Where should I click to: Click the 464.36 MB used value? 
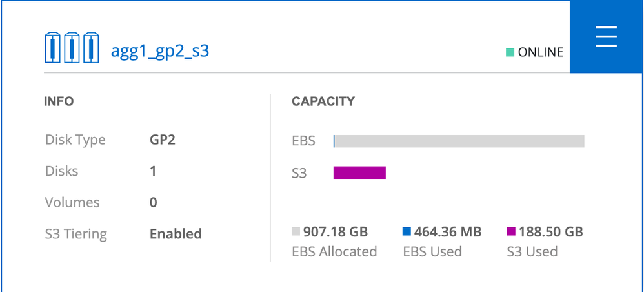pos(448,232)
